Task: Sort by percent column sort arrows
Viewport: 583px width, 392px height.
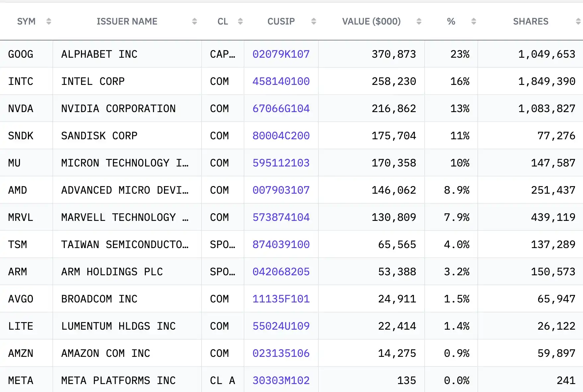Action: pyautogui.click(x=474, y=22)
